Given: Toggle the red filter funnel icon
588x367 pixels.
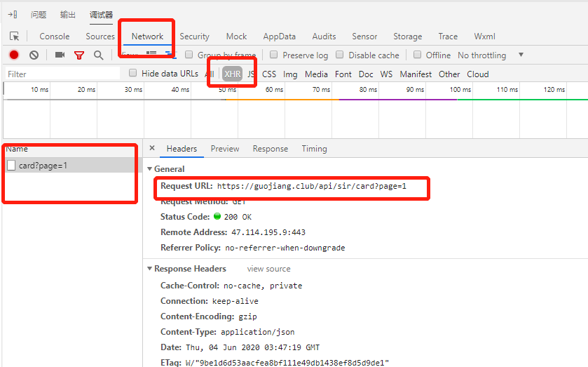Looking at the screenshot, I should (78, 55).
